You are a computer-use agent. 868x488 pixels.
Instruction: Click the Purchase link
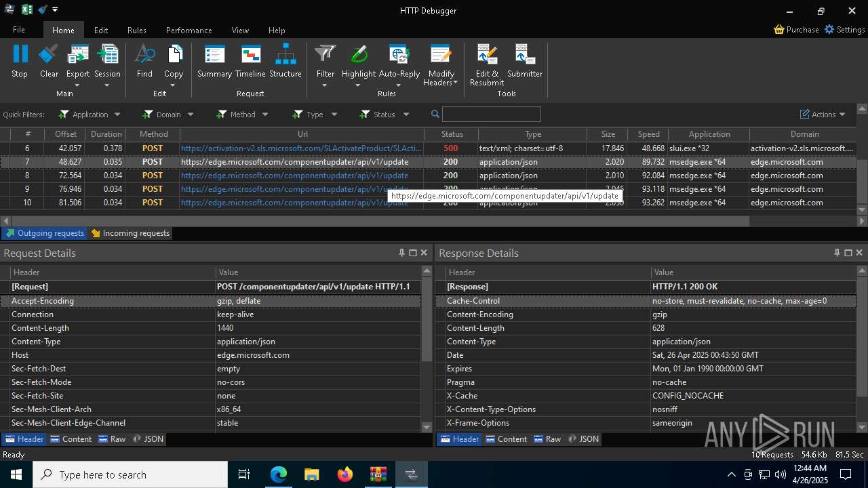796,30
